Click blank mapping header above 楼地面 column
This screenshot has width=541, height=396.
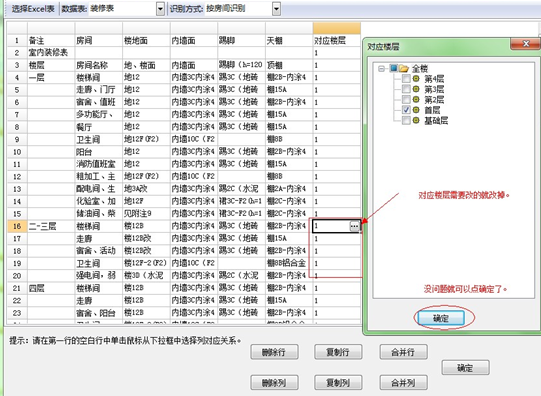click(146, 28)
